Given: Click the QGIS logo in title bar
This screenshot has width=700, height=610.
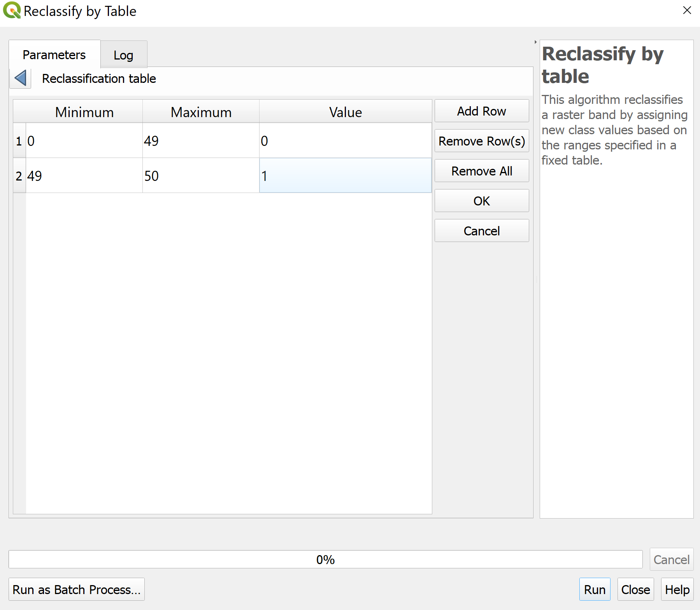Looking at the screenshot, I should [x=12, y=11].
